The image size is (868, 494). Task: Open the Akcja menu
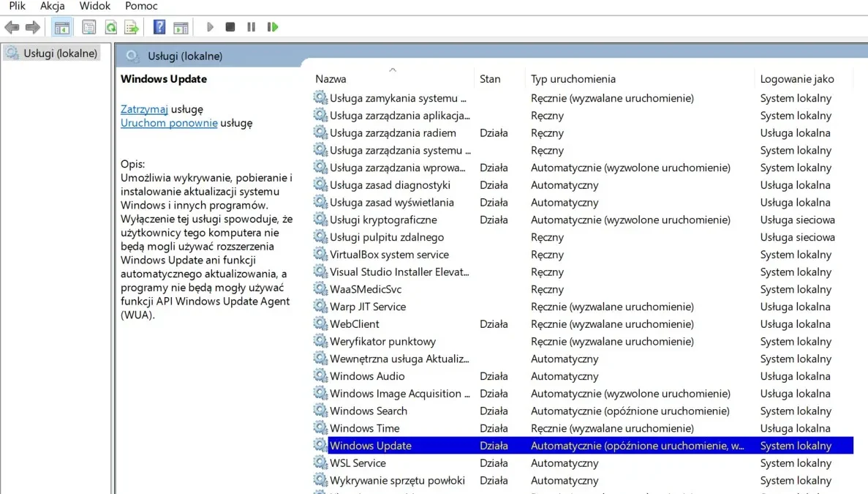coord(52,6)
